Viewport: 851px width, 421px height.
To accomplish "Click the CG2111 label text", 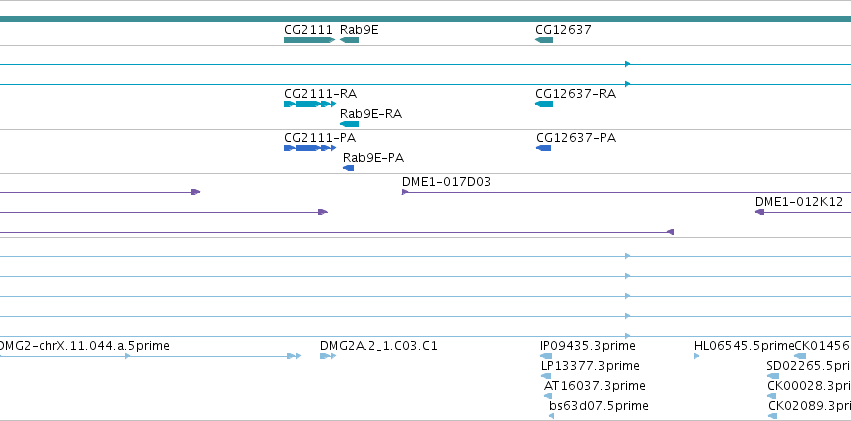I will click(308, 30).
